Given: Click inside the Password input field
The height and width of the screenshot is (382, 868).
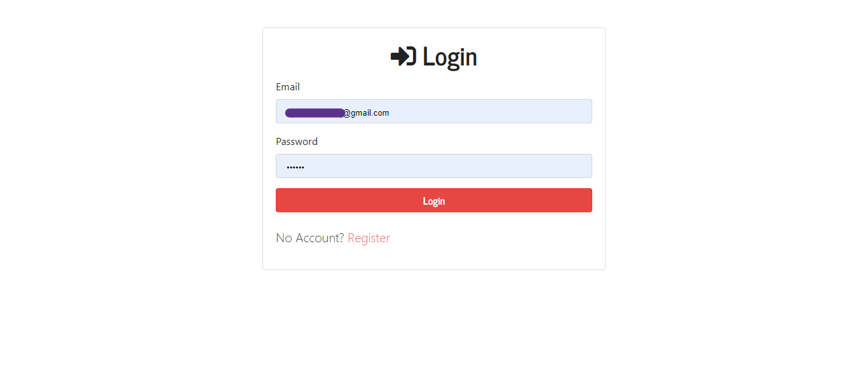Looking at the screenshot, I should click(x=434, y=166).
